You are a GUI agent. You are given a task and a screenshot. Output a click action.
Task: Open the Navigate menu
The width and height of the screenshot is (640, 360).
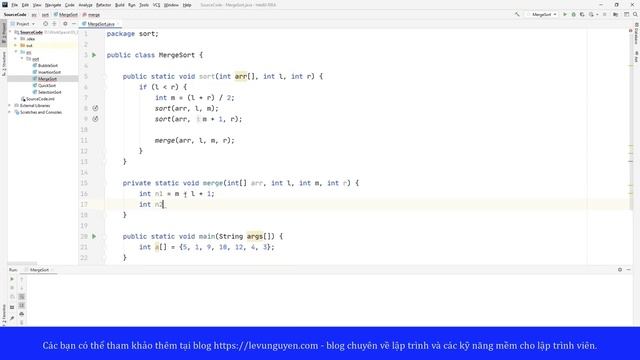(53, 5)
